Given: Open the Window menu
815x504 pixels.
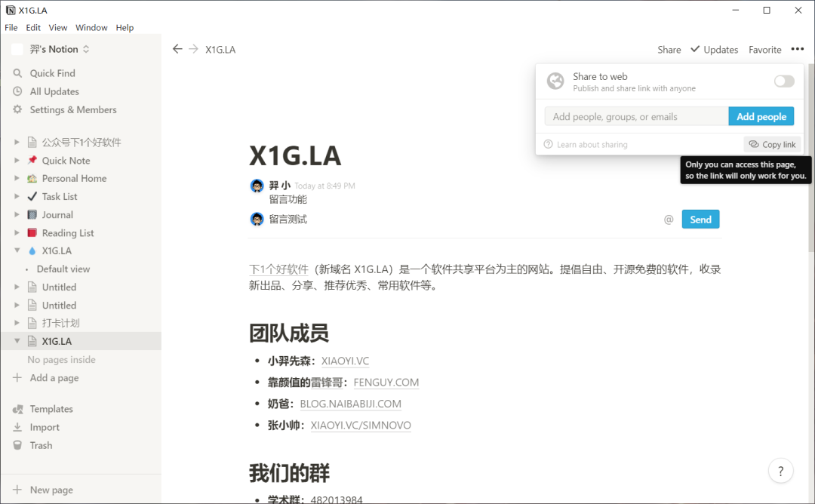Looking at the screenshot, I should click(x=91, y=27).
